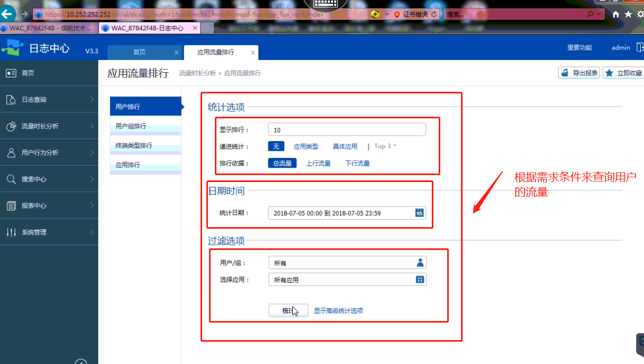Choose 应用类型 progressive statistics option
This screenshot has width=644, height=364.
306,146
